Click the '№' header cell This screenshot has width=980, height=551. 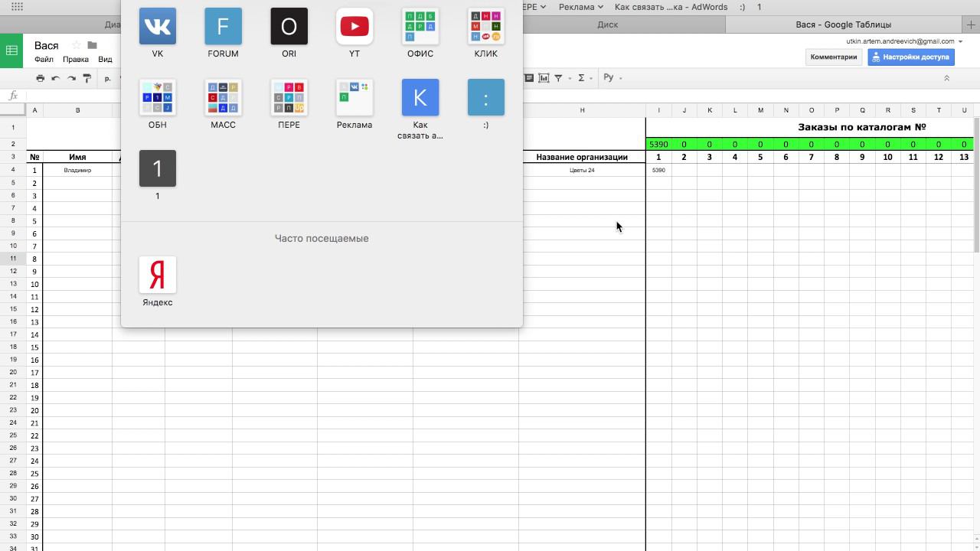34,157
